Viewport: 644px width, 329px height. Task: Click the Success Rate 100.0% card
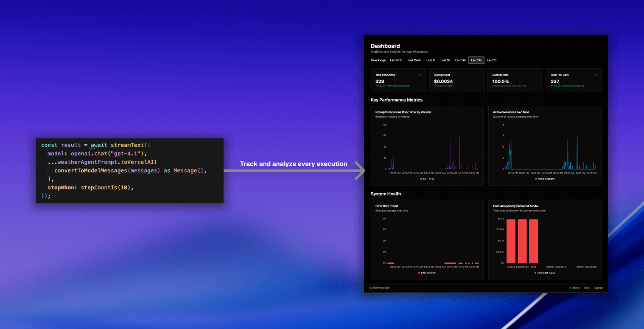(515, 80)
